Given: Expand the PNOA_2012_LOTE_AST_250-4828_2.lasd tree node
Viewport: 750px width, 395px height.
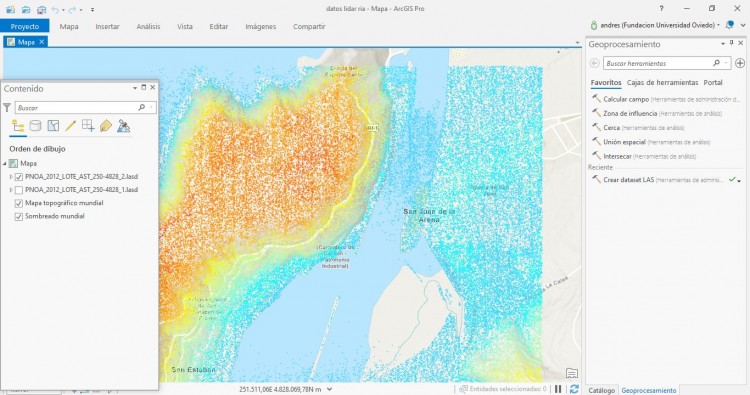Looking at the screenshot, I should [x=11, y=177].
